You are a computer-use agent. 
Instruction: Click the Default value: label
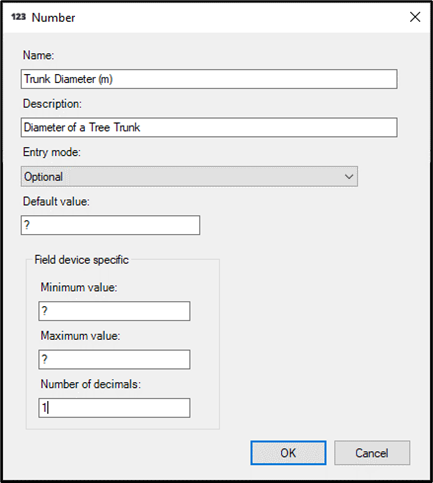click(x=56, y=201)
